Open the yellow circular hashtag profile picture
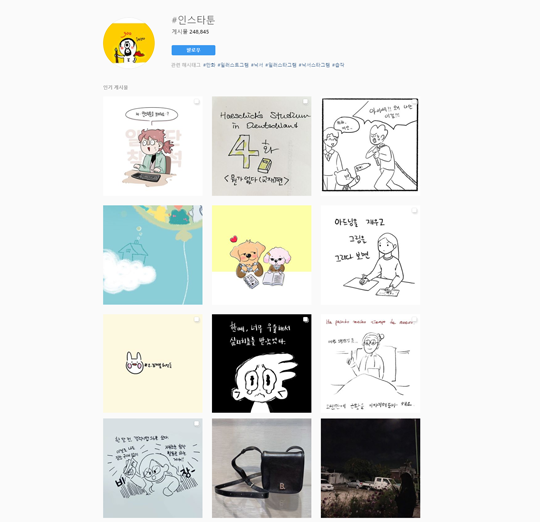The height and width of the screenshot is (522, 540). (129, 43)
